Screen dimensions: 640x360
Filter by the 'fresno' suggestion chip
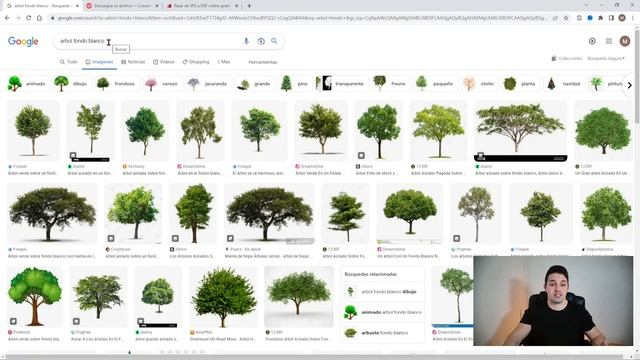point(390,84)
